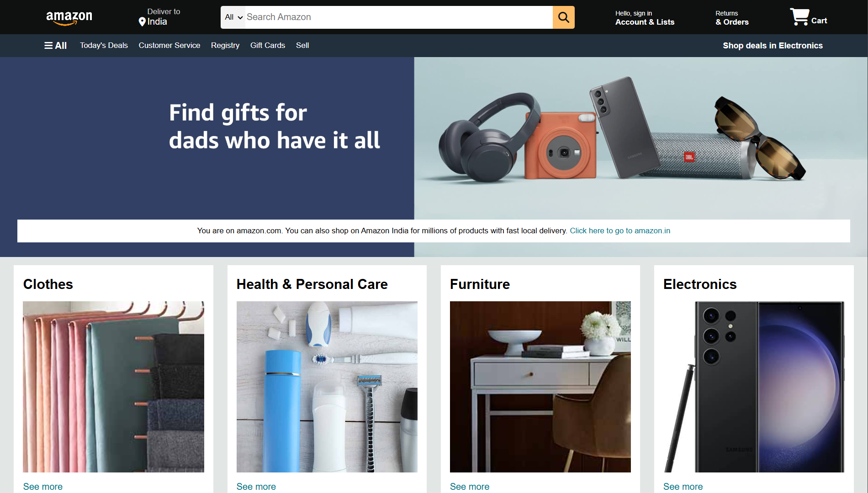Click the Sell navigation item
The image size is (868, 493).
click(x=302, y=46)
